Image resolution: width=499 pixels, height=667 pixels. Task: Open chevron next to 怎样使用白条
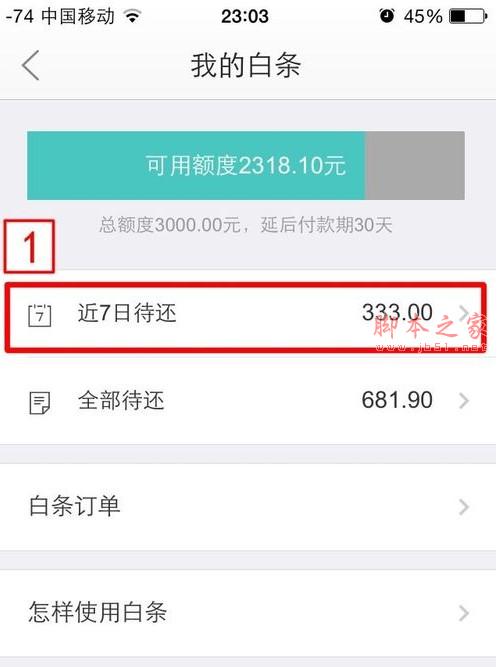click(464, 613)
